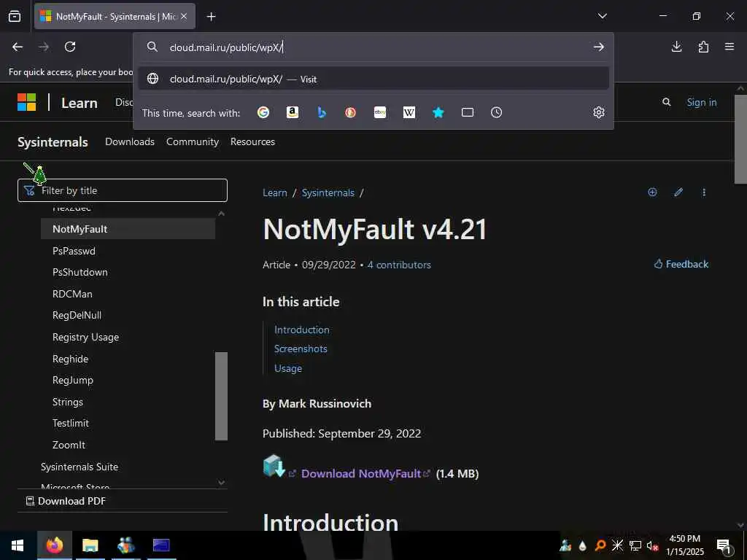Click the go arrow in the address bar

tap(599, 47)
